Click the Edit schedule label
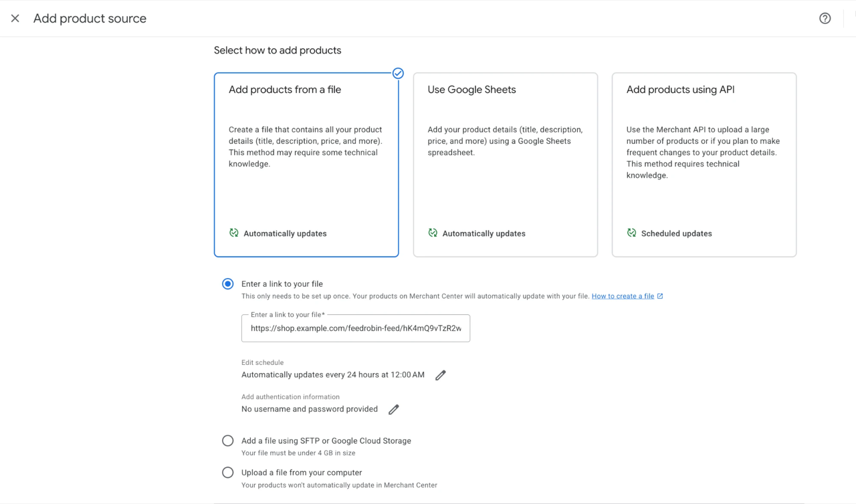Viewport: 856px width, 504px height. (263, 362)
